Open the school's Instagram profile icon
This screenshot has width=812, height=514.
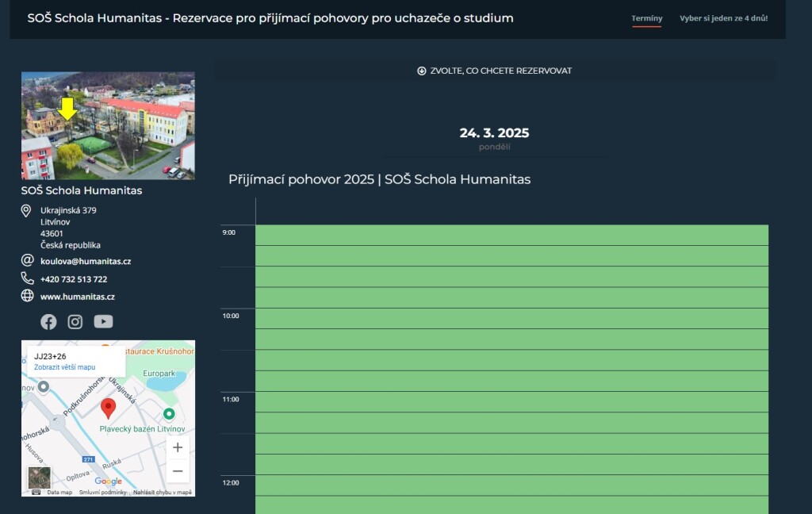pyautogui.click(x=75, y=321)
